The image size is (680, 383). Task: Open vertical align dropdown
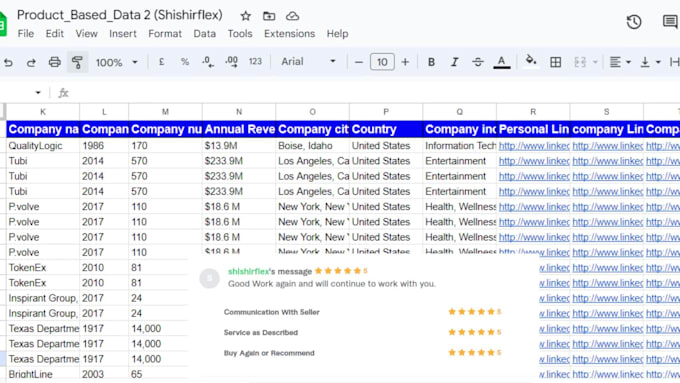tap(651, 62)
